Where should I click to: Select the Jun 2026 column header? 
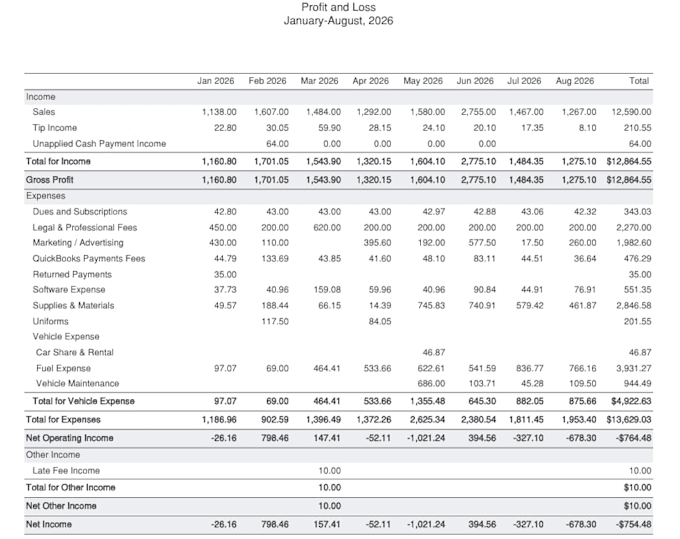pos(475,81)
